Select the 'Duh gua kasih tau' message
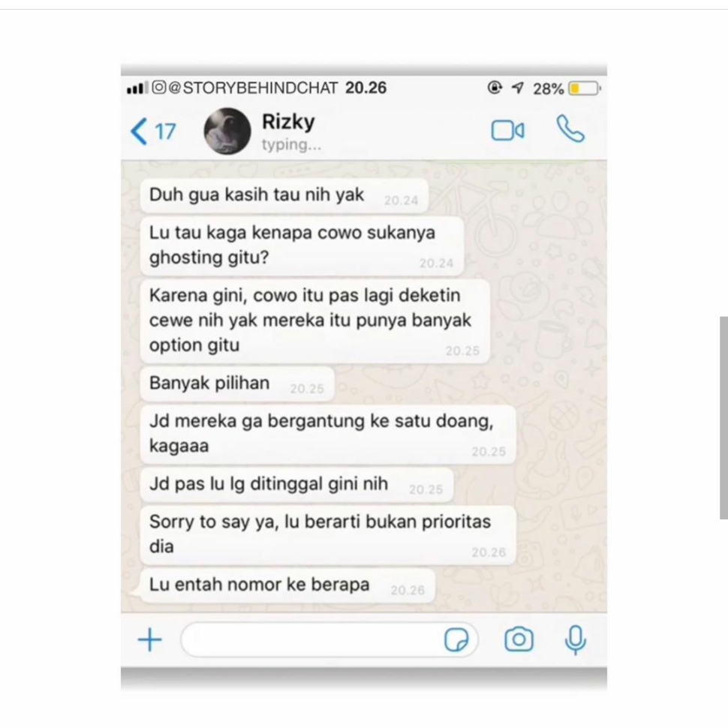Screen dimensions: 728x728 284,195
